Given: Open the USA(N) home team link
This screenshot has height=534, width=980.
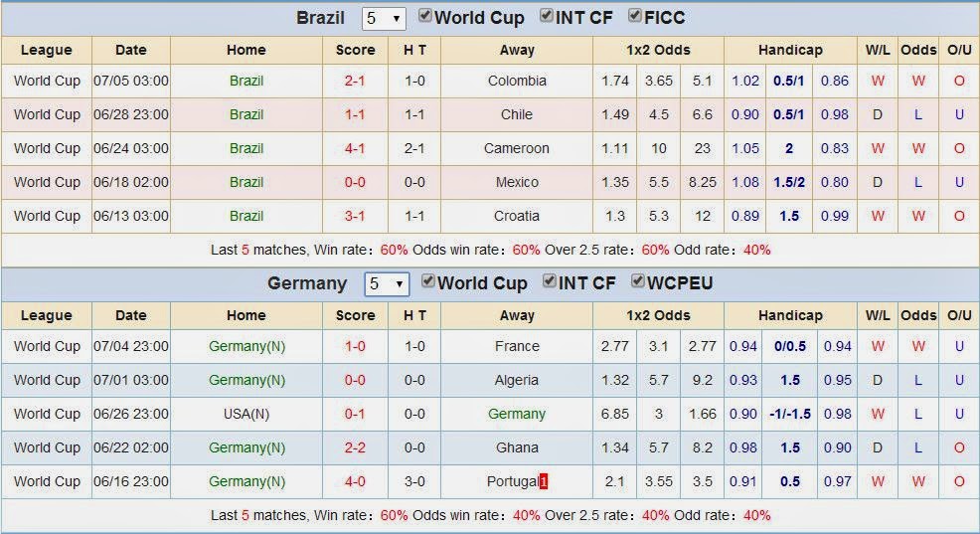Looking at the screenshot, I should click(246, 414).
